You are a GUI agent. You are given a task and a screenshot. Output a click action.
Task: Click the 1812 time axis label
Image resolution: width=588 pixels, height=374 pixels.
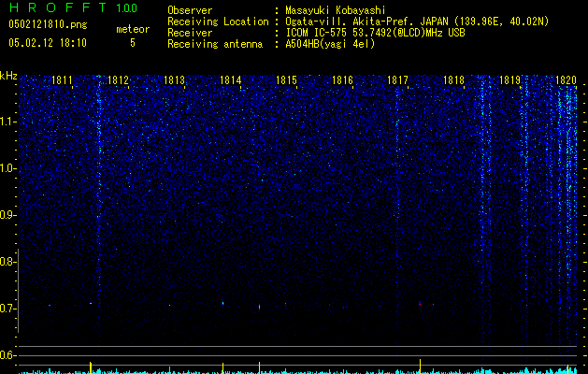click(118, 79)
